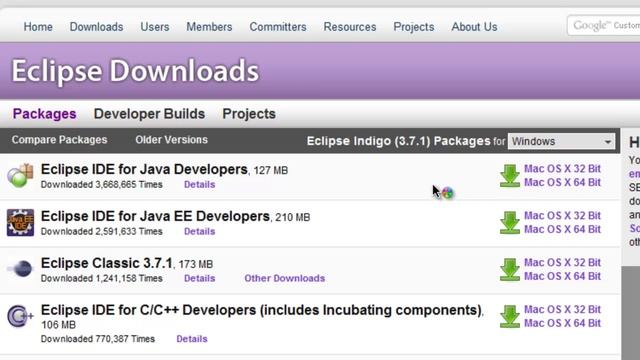This screenshot has width=640, height=360.
Task: Open the Resources menu item
Action: 350,27
